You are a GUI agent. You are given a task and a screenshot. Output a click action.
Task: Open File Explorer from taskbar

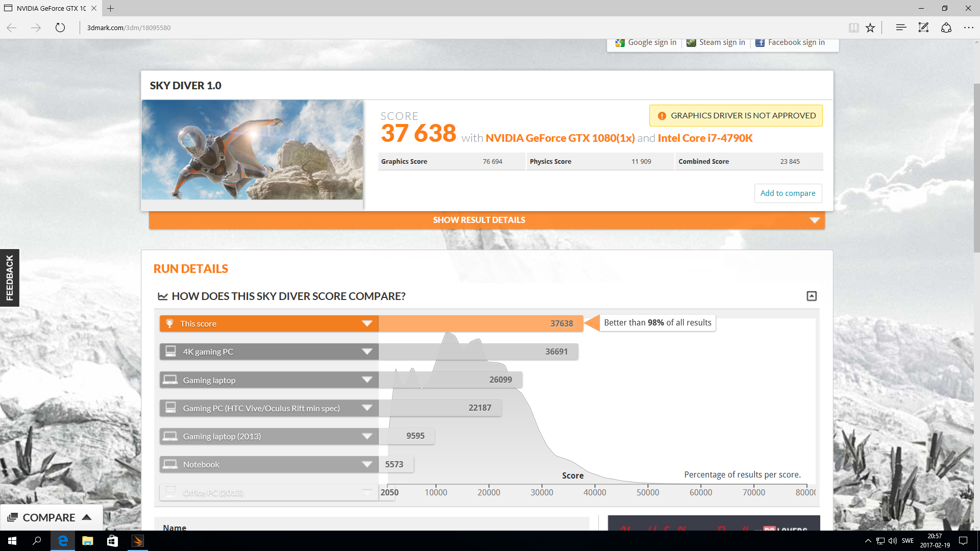[x=88, y=541]
